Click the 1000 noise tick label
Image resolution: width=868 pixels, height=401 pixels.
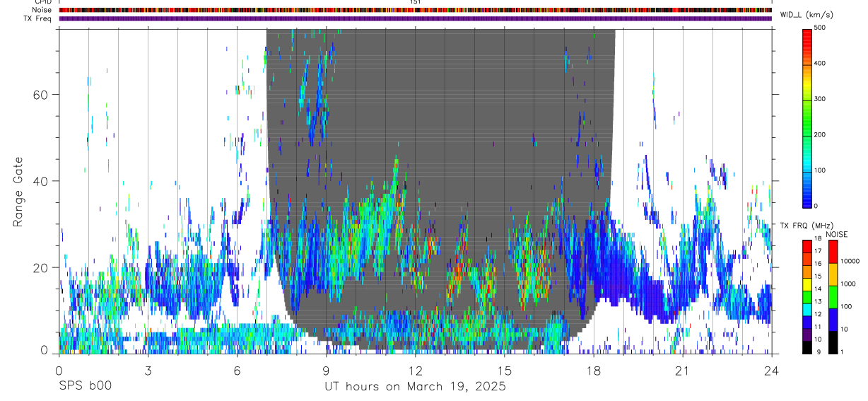point(848,284)
